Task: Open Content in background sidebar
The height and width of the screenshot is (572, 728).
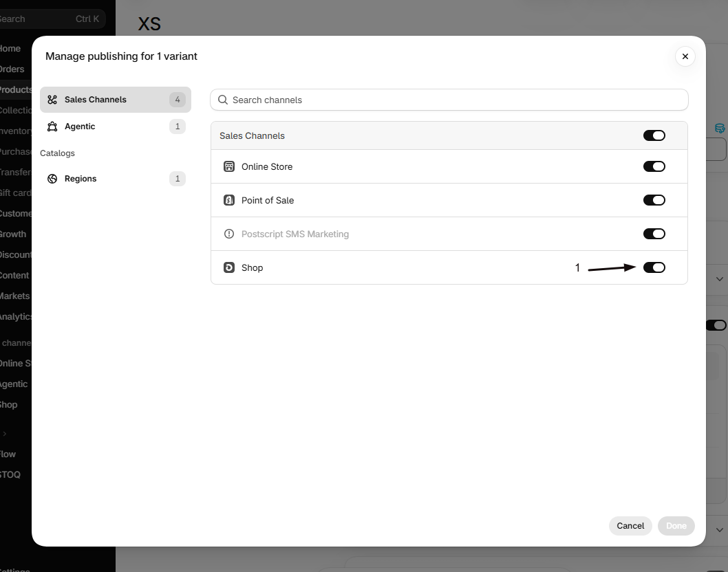Action: click(x=14, y=275)
